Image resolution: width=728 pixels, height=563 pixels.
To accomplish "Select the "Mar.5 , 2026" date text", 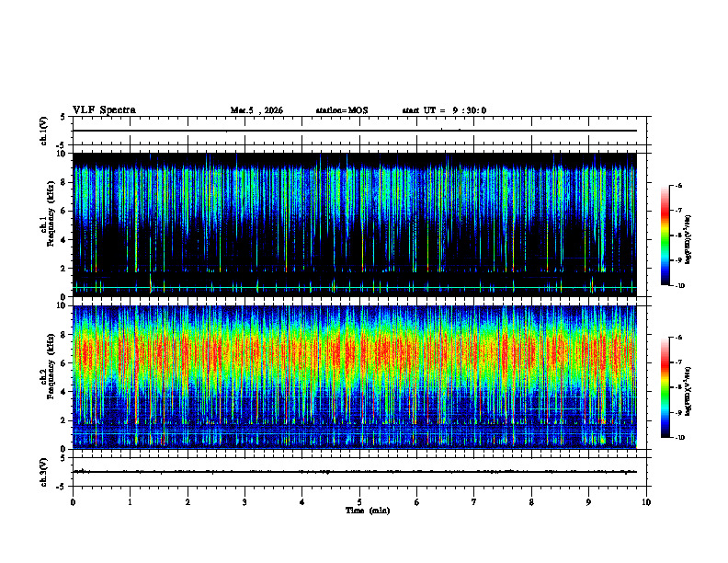I will pyautogui.click(x=256, y=110).
